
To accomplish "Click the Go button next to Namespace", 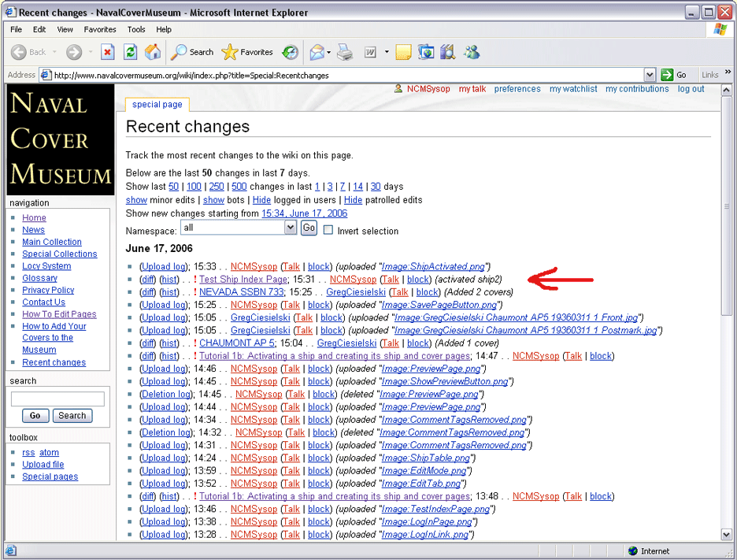I will 309,228.
